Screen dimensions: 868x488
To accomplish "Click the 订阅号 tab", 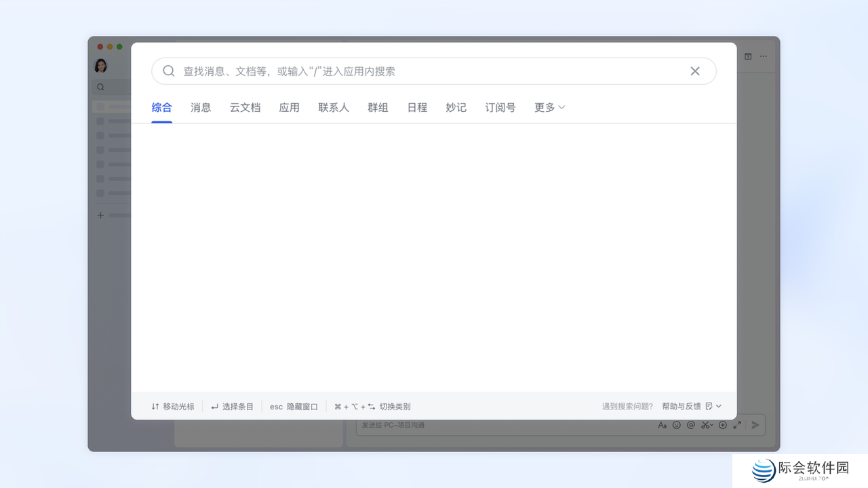I will click(500, 107).
